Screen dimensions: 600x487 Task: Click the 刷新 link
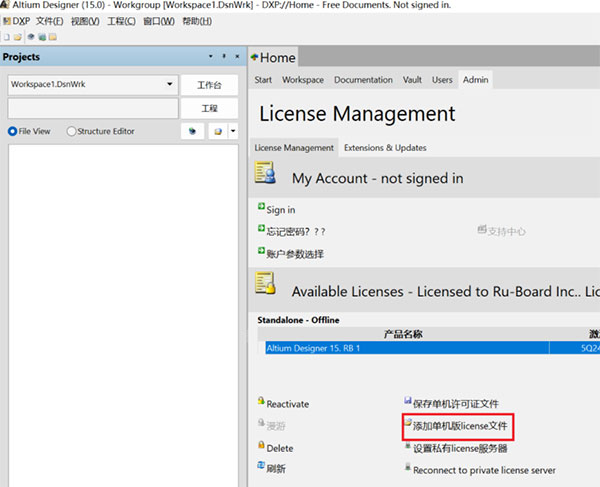click(276, 469)
